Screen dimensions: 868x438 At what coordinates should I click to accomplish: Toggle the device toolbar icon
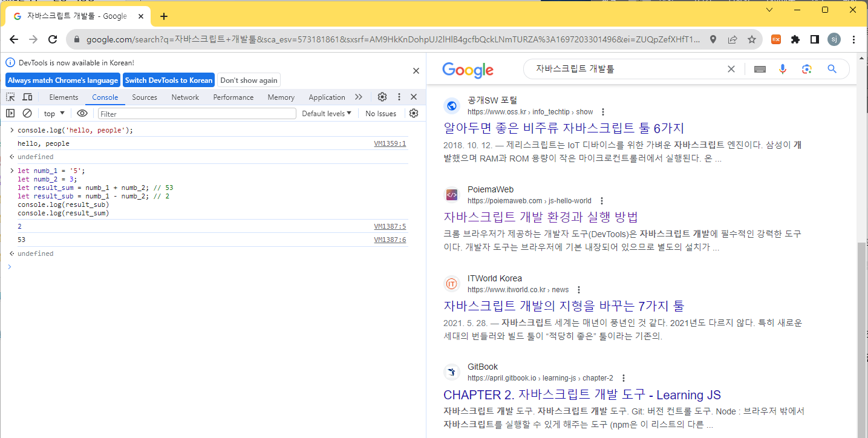[x=27, y=97]
